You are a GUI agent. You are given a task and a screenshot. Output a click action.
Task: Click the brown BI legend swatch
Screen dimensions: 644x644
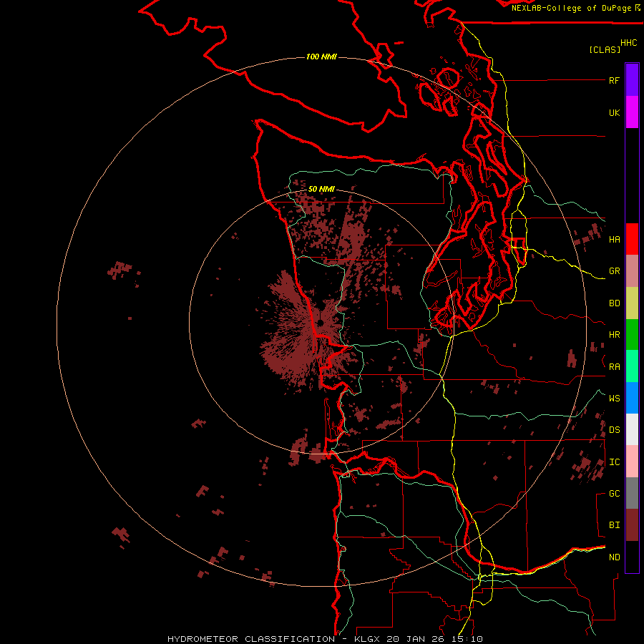coord(632,525)
